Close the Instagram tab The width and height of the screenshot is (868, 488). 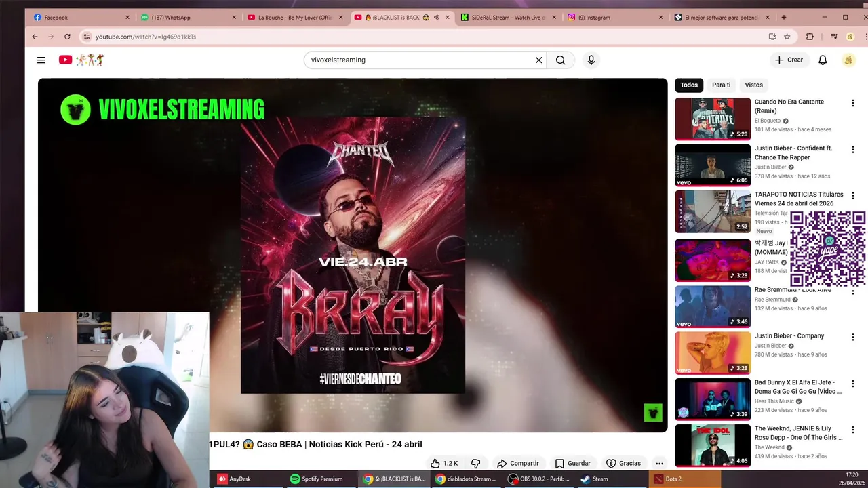click(661, 17)
